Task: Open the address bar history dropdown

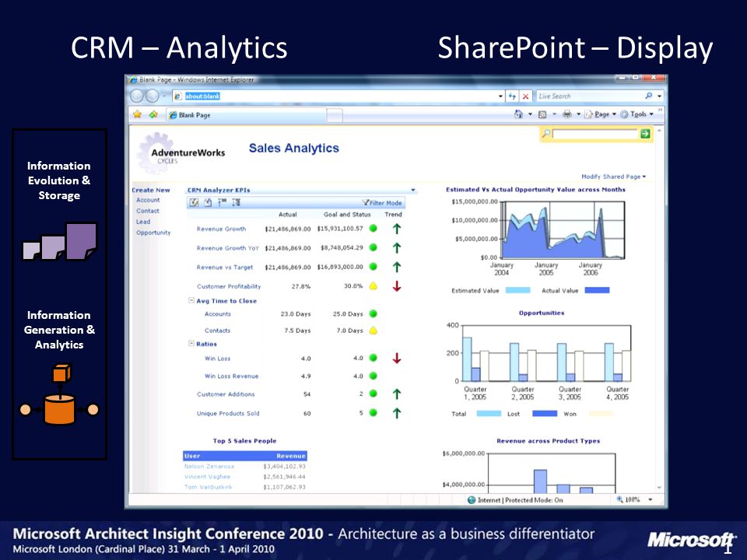Action: [500, 96]
